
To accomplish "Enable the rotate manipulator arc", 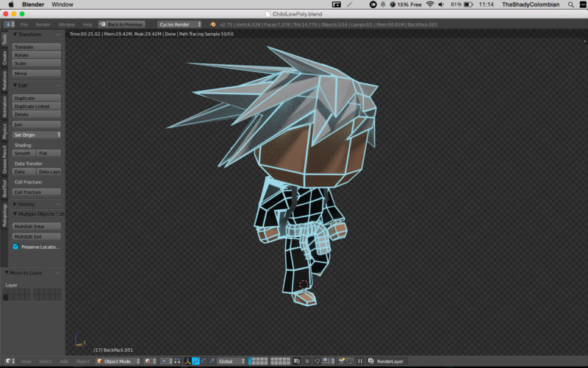I will [204, 361].
